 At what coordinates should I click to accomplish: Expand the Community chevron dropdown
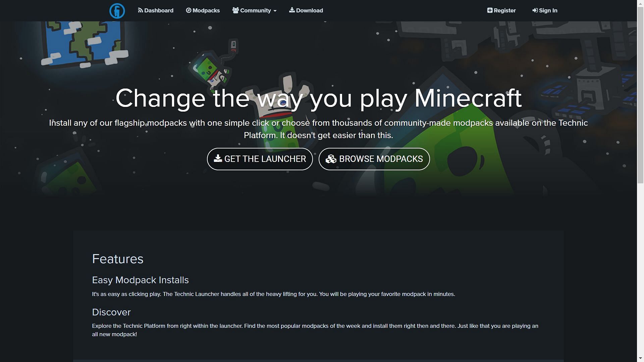pos(275,10)
